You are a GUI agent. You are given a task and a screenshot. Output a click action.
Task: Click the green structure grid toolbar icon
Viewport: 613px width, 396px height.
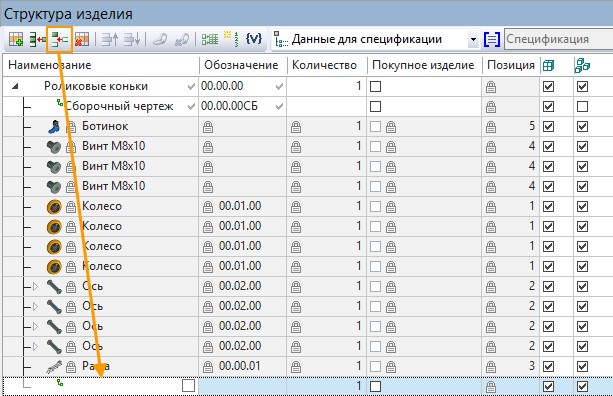click(x=210, y=39)
